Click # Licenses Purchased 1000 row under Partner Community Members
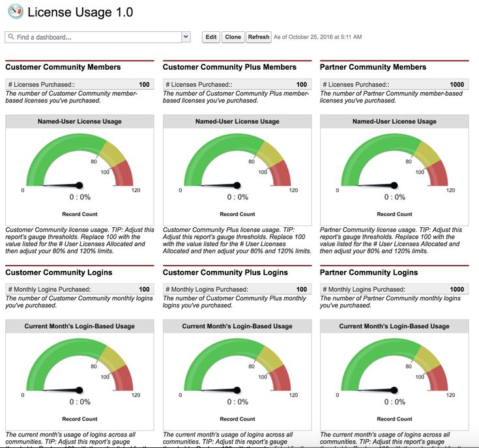 [x=394, y=84]
